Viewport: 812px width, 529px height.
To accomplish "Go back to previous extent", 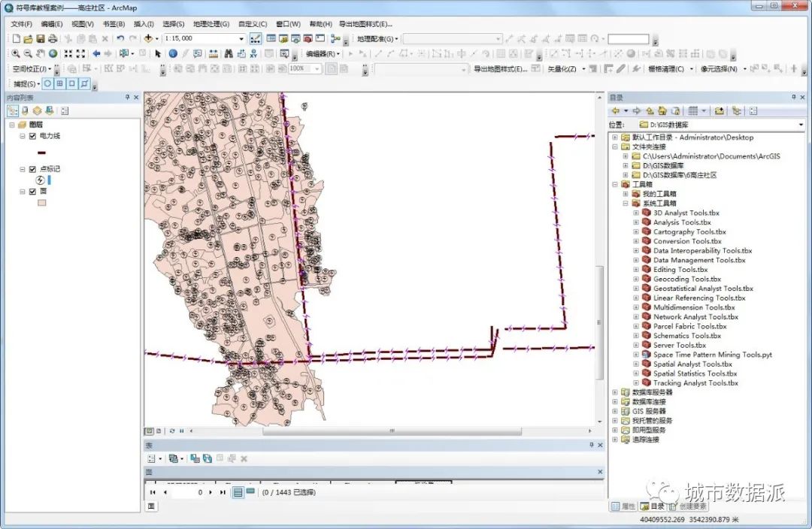I will tap(96, 53).
